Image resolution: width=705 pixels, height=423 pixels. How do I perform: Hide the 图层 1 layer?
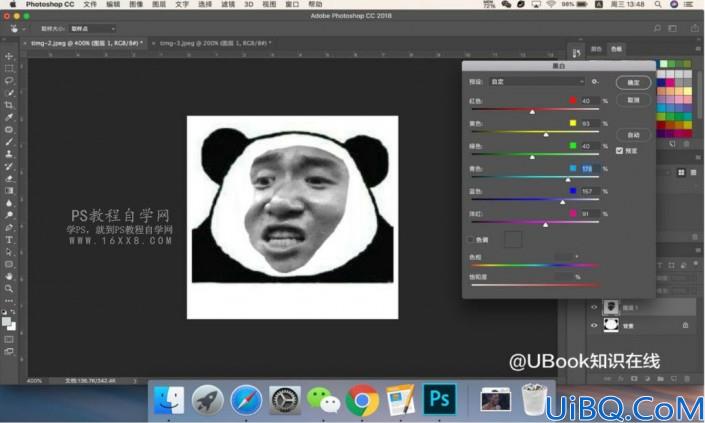click(x=594, y=307)
